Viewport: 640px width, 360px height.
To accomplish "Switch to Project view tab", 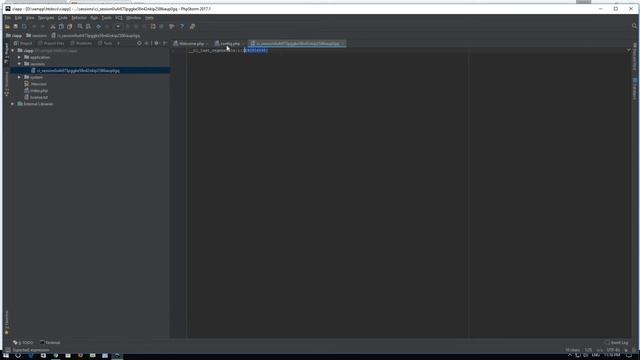I will (x=23, y=43).
